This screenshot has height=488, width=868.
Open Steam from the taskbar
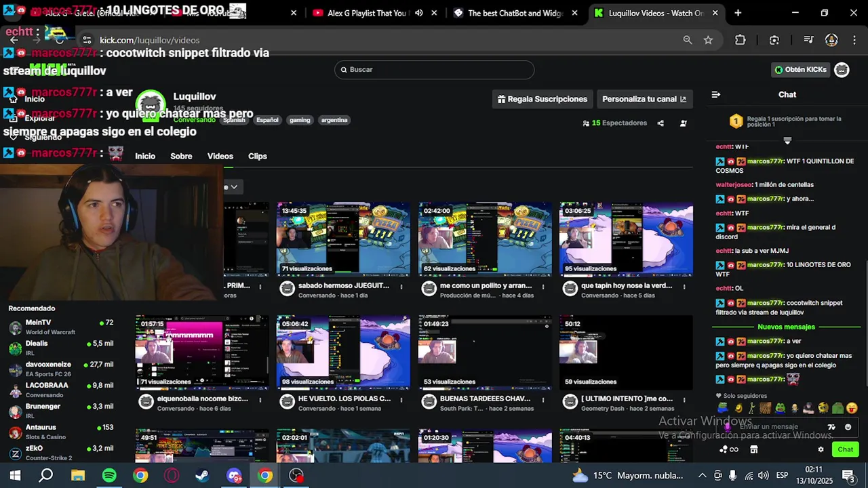click(x=203, y=476)
